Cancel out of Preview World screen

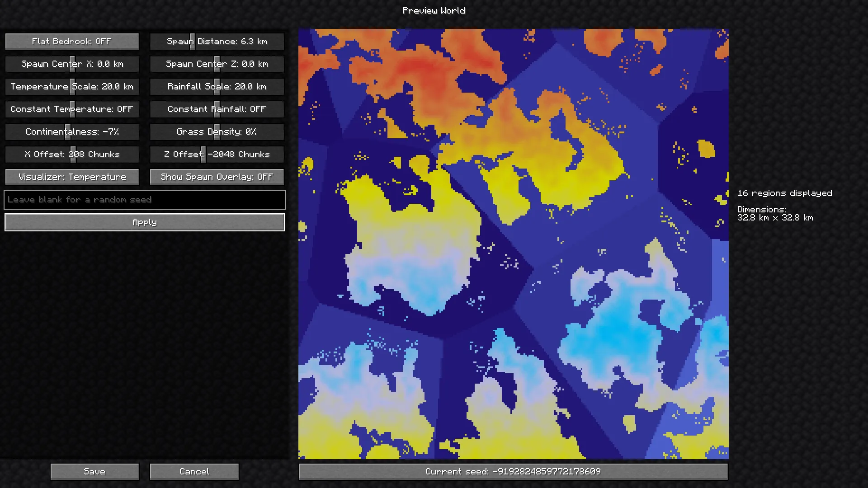[x=193, y=471]
